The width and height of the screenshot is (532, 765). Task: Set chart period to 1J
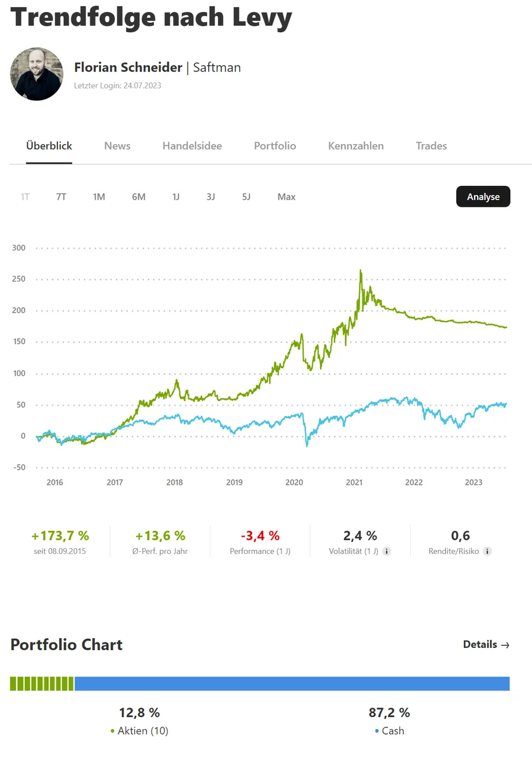click(x=176, y=197)
